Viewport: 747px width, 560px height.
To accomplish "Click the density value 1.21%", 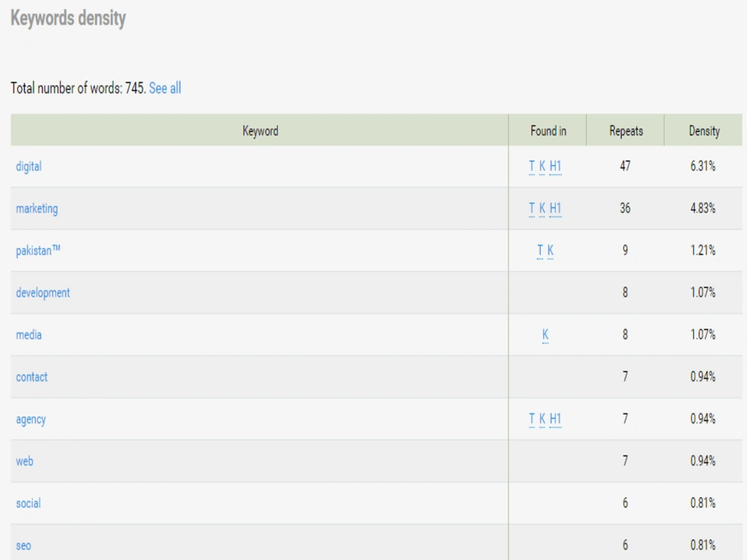I will click(x=703, y=250).
